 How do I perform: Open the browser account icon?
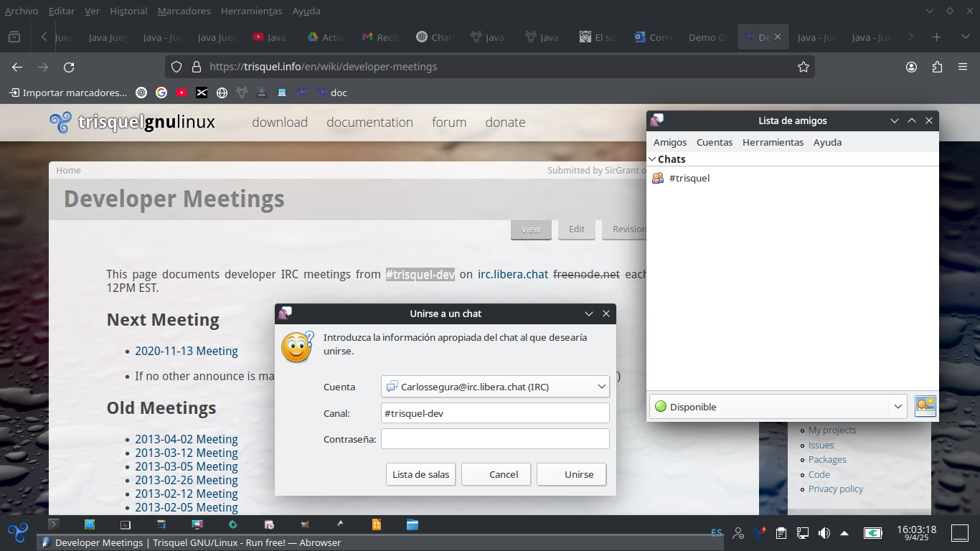click(x=912, y=67)
